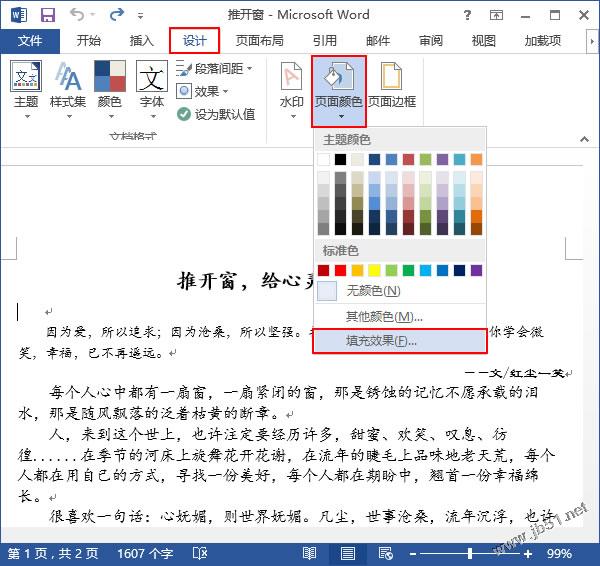
Task: Pick the red standard color swatch
Action: (341, 270)
